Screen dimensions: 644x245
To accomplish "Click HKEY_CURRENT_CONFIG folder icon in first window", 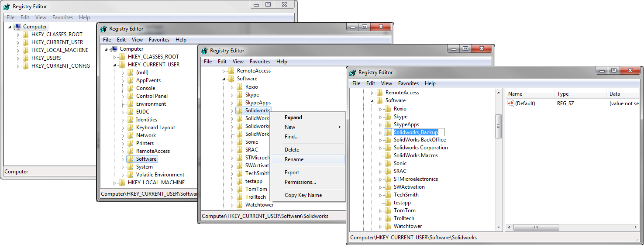I will (25, 66).
